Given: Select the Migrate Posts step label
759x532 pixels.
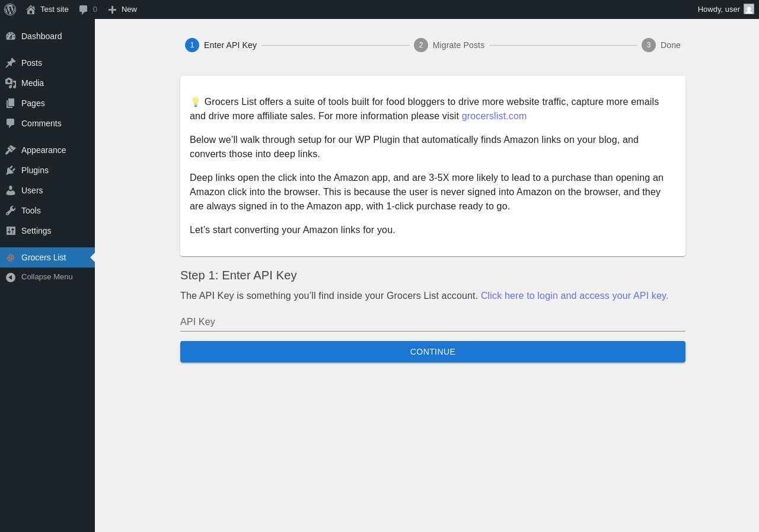Looking at the screenshot, I should tap(458, 45).
